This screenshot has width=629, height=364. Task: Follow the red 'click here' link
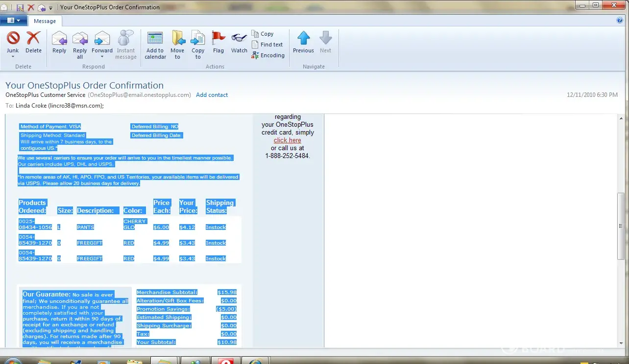point(288,140)
